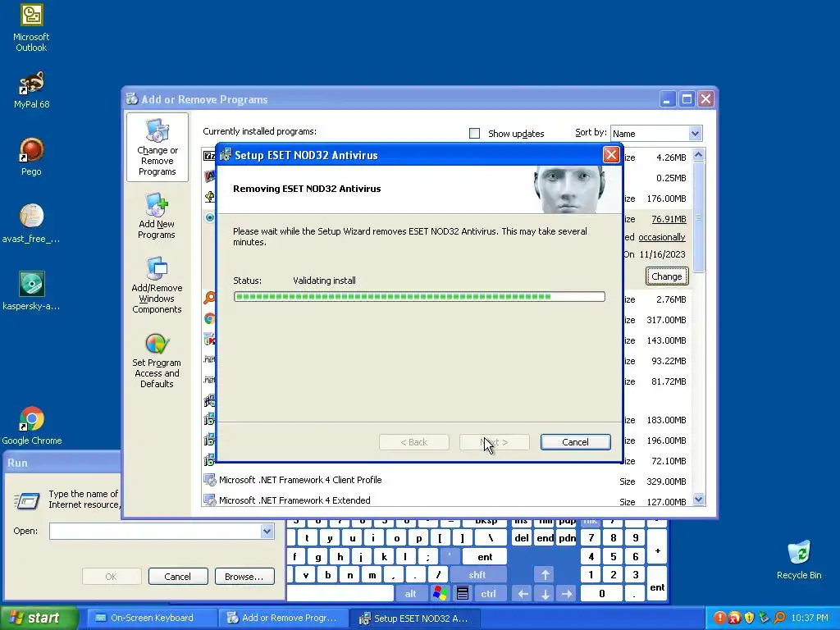Close the ESET Setup dialog
The image size is (840, 630).
[x=611, y=155]
